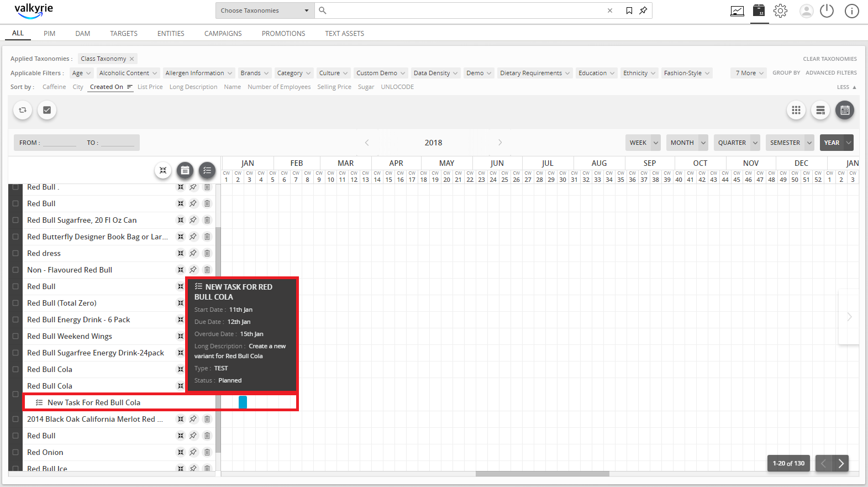Click the horizontal timeline scrollbar thumb
Screen dimensions: 868x487
542,474
